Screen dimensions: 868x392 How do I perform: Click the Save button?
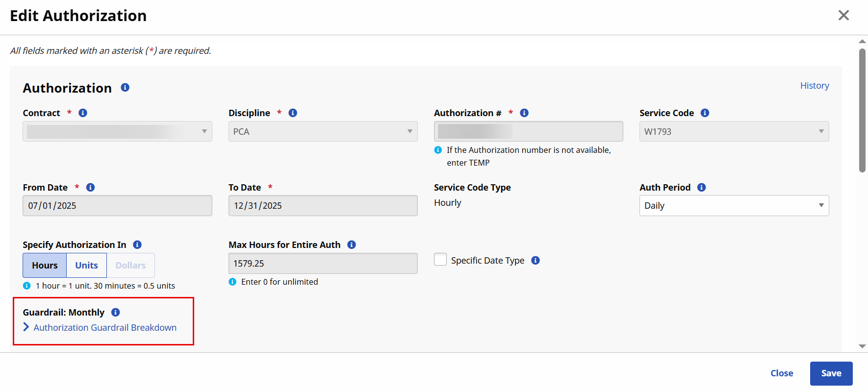click(831, 373)
